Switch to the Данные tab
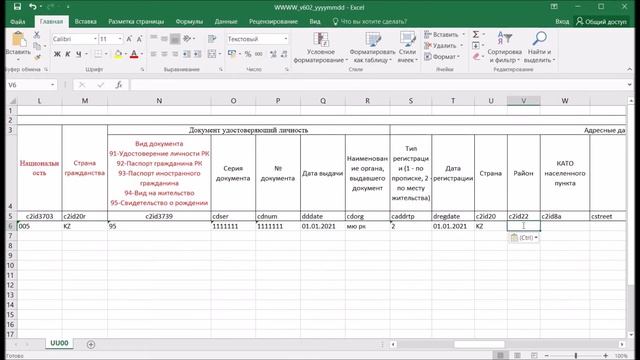The image size is (640, 360). pos(226,22)
